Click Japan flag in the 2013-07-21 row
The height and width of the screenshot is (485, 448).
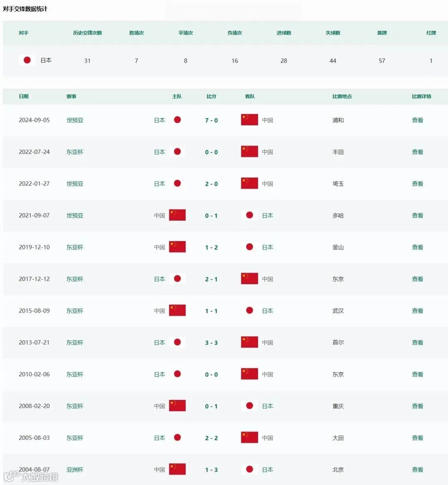[x=177, y=342]
